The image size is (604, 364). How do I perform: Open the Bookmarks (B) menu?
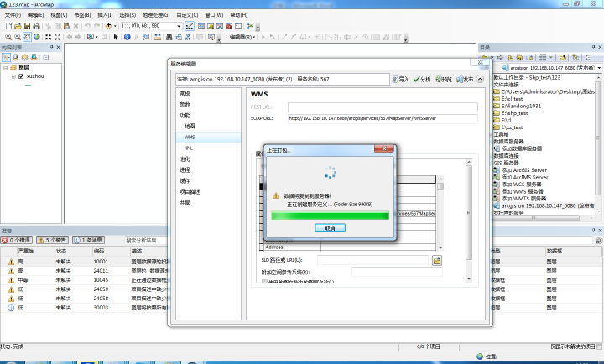(x=82, y=15)
